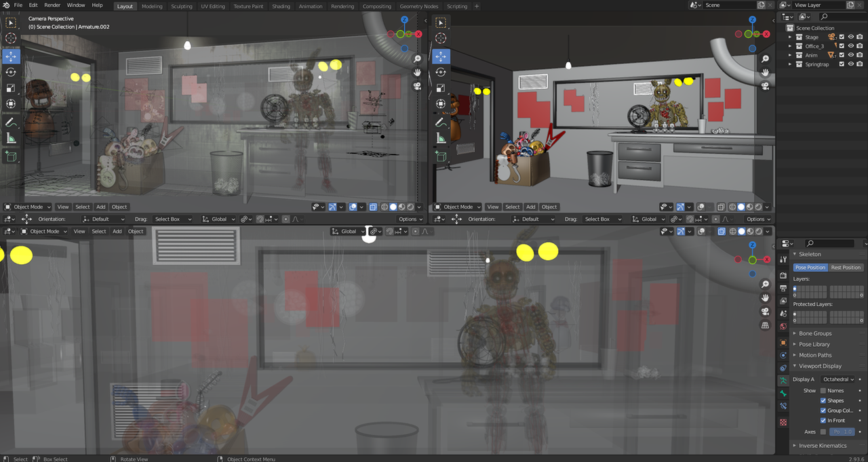Select the Scale tool in left viewport toolbar
Screen dimensions: 868x462
click(11, 88)
